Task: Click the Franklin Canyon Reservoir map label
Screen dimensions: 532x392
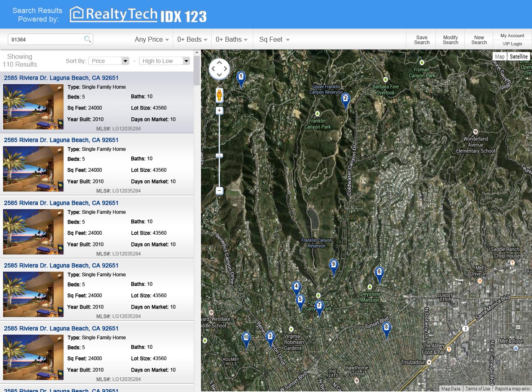Action: coord(317,243)
